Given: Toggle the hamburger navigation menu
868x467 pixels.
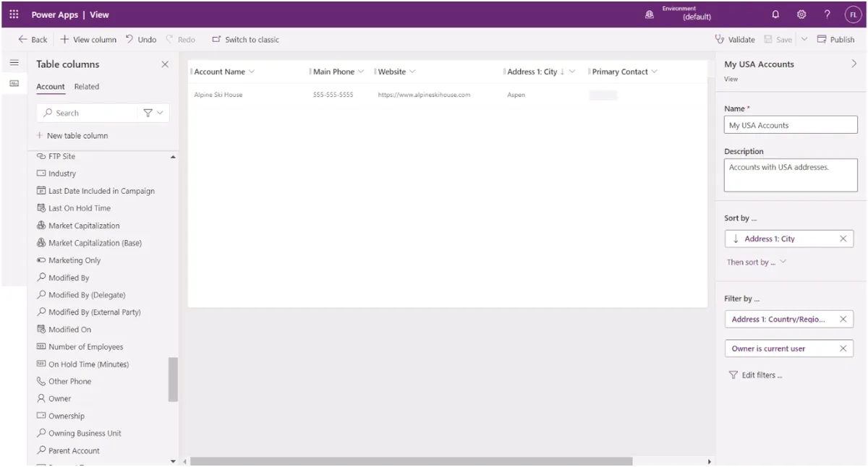Looking at the screenshot, I should [14, 64].
